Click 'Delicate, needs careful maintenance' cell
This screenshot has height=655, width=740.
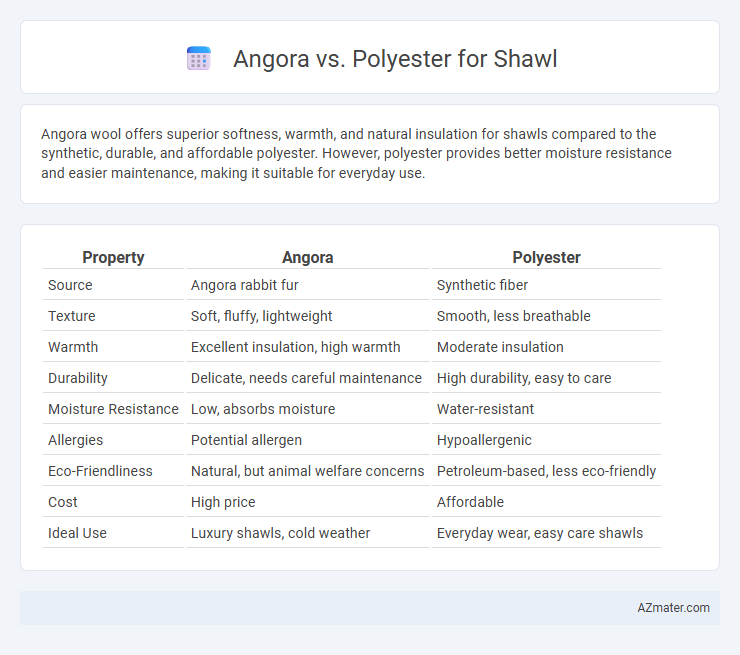tap(306, 378)
